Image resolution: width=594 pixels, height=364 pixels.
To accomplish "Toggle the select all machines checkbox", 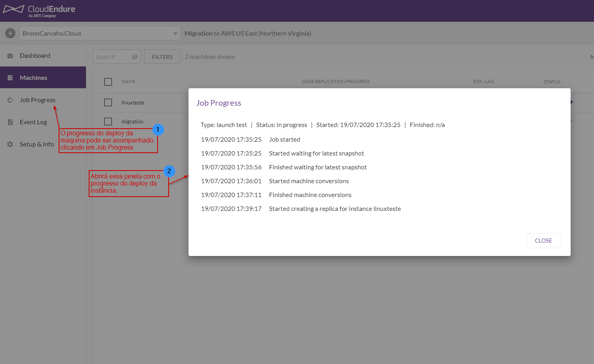I will (108, 82).
